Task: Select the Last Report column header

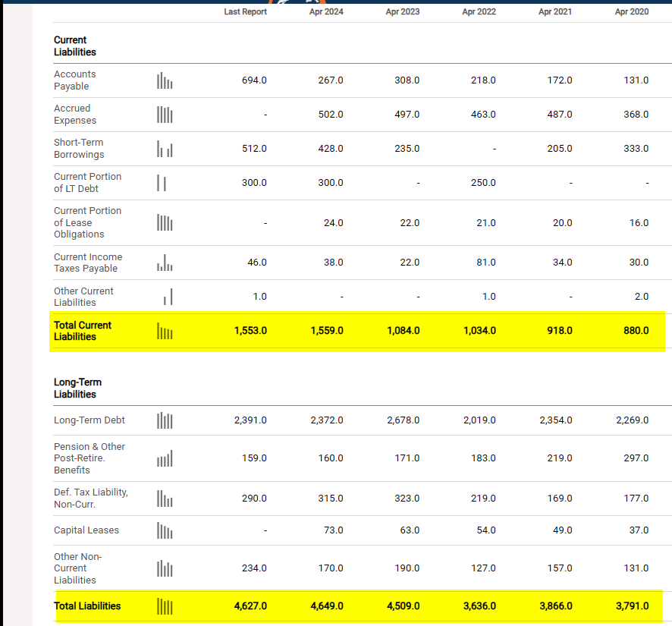Action: [245, 11]
